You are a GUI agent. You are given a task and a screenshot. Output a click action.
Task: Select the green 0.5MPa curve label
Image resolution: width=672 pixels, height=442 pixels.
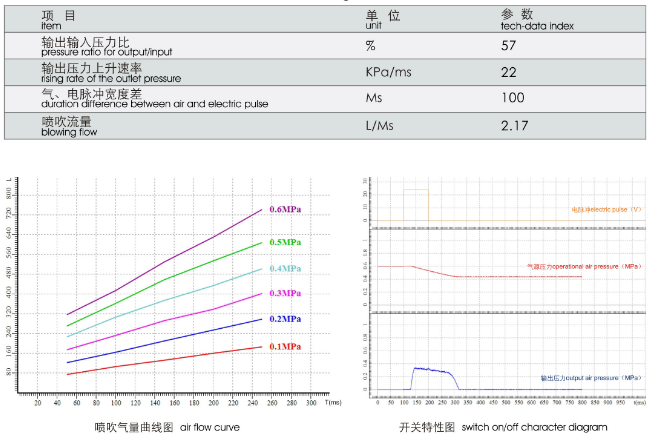tap(285, 242)
